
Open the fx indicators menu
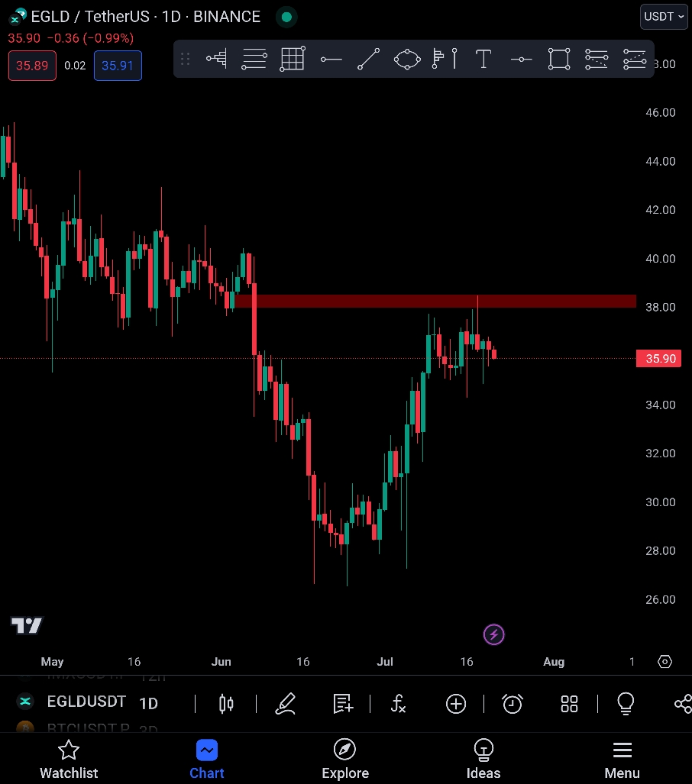click(398, 704)
